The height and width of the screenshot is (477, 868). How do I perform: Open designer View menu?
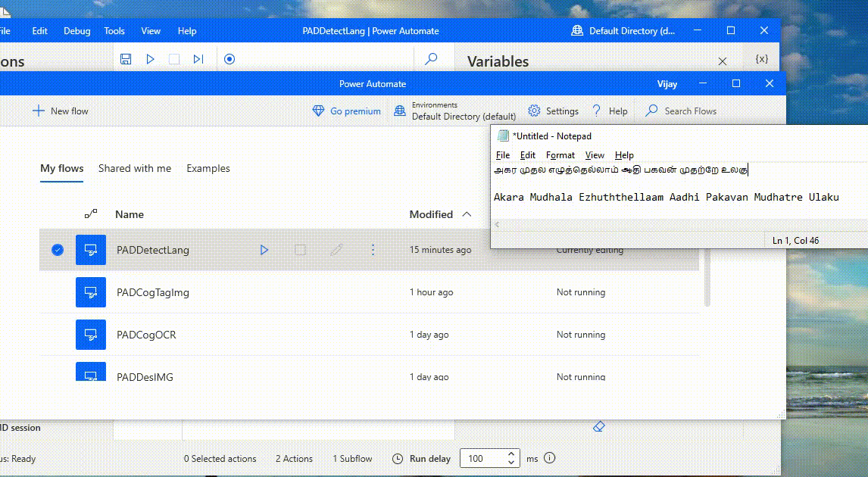151,31
